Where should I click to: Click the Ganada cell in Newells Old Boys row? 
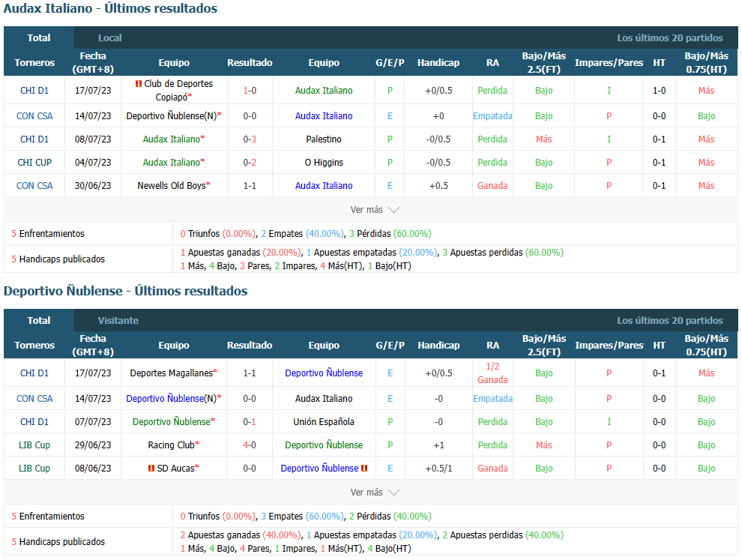(x=492, y=186)
